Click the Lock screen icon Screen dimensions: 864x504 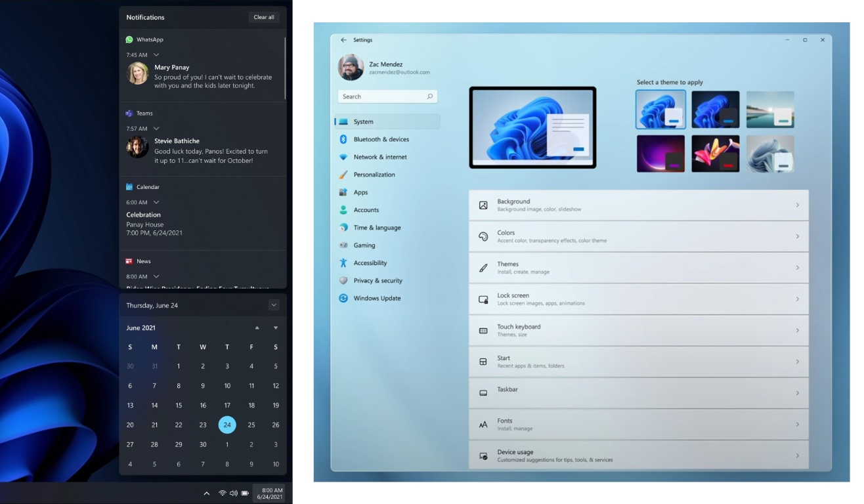point(483,299)
